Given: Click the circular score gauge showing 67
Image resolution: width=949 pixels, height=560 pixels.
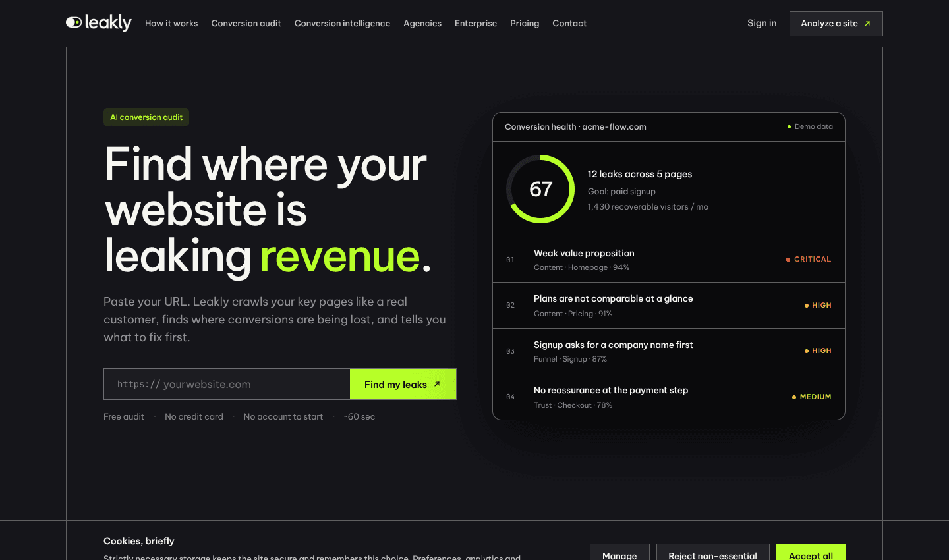Looking at the screenshot, I should [540, 189].
